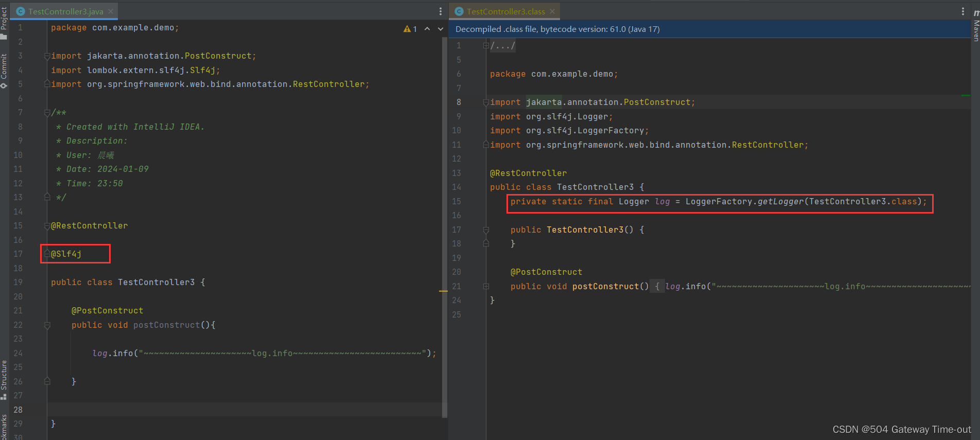Open the Project tool window
This screenshot has width=980, height=440.
coord(4,23)
